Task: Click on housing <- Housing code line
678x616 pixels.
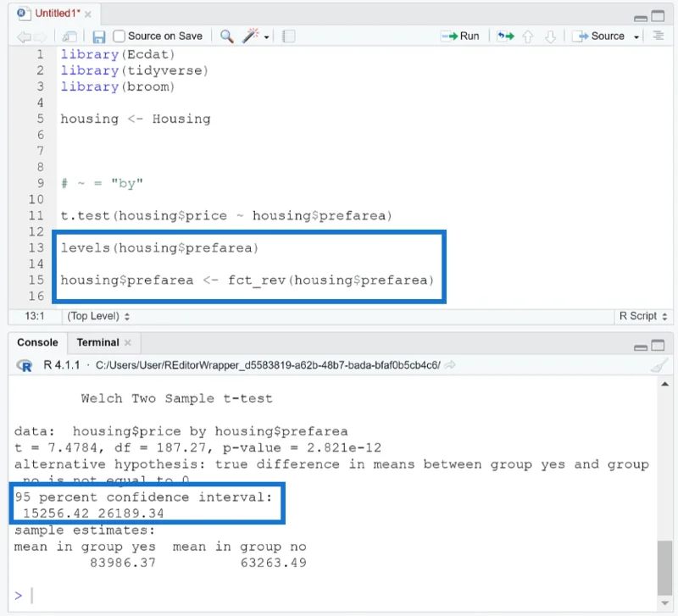Action: [136, 119]
